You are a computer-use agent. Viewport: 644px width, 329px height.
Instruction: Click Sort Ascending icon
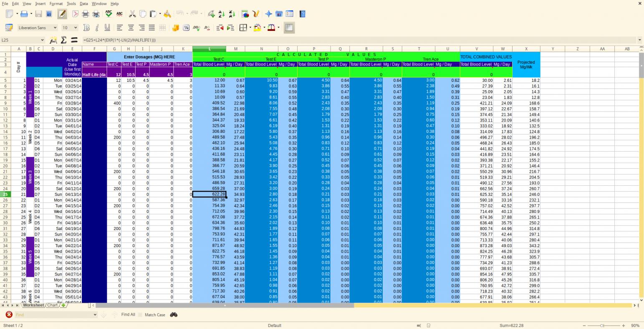[222, 14]
